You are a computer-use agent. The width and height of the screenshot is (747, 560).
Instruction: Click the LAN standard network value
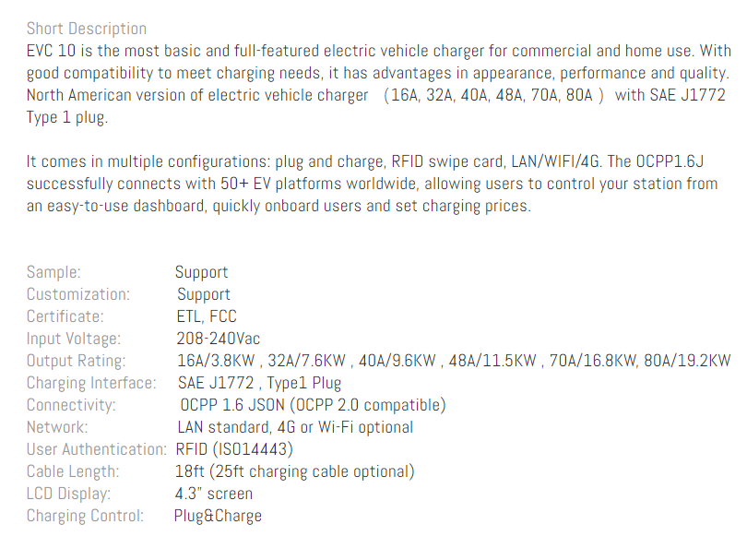[221, 427]
